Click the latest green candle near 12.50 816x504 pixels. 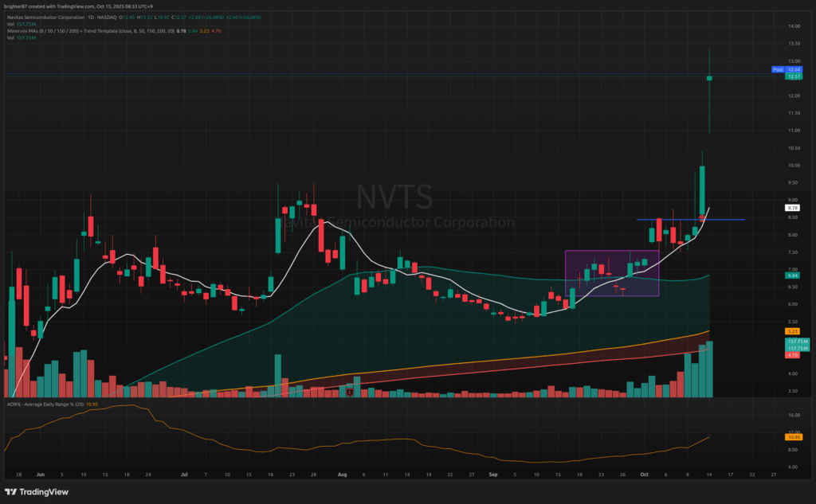coord(709,78)
